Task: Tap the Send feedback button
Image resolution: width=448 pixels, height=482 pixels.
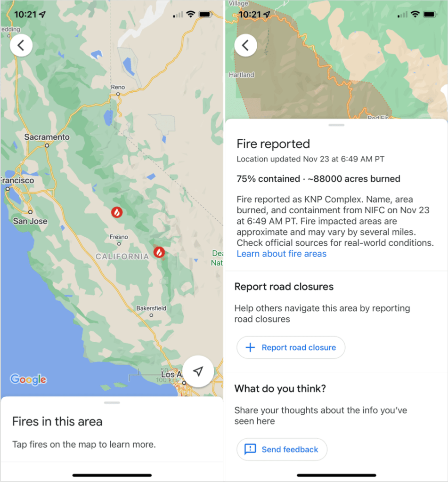Action: point(282,450)
